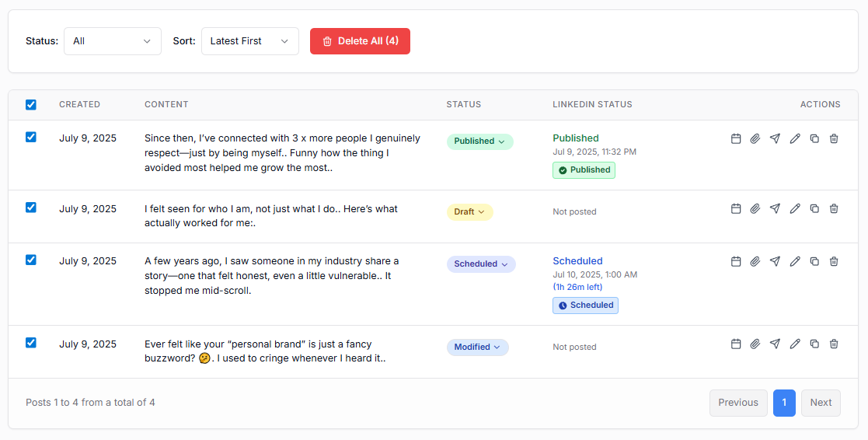Edit the Draft post with pencil icon

795,208
